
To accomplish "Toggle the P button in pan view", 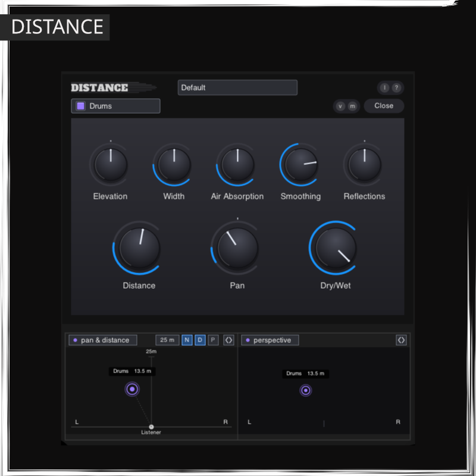I will coord(213,340).
